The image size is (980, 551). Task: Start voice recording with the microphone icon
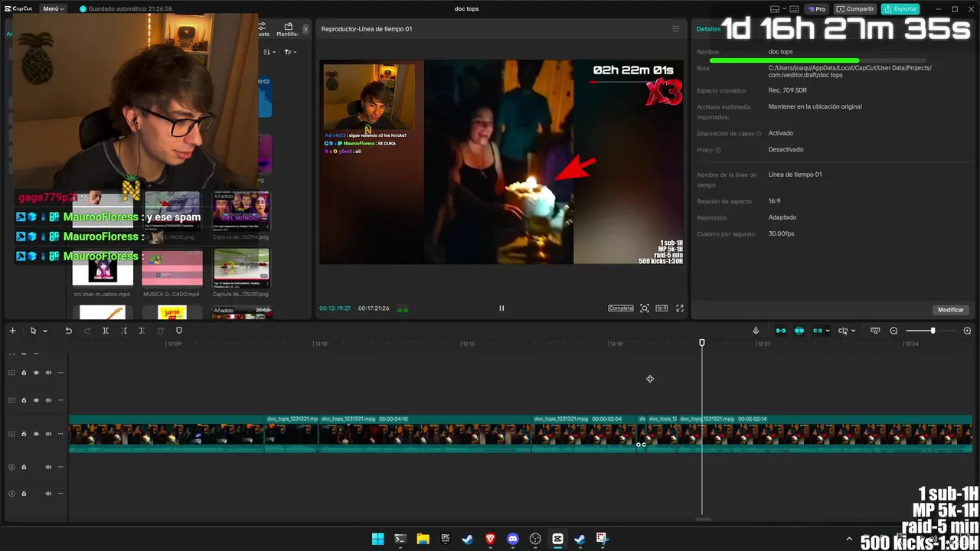click(756, 331)
